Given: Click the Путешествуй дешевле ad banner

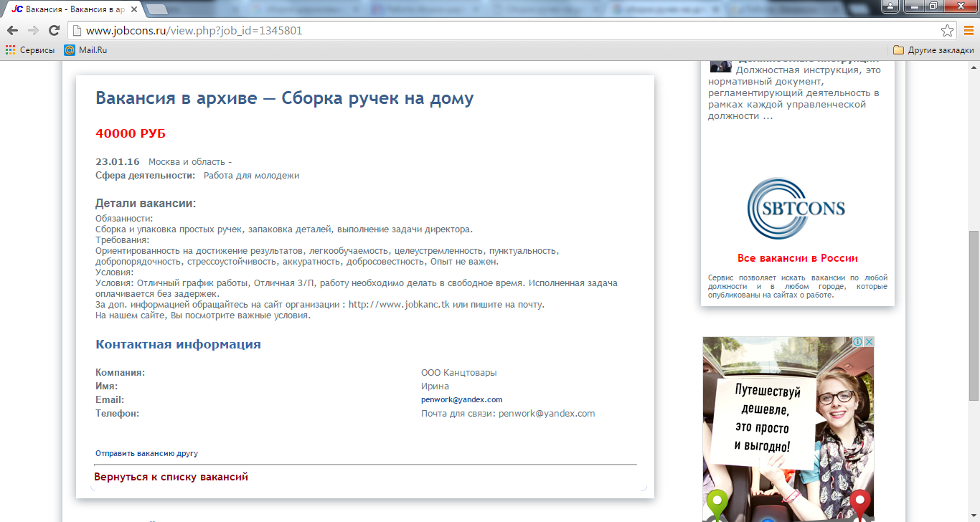Looking at the screenshot, I should (788, 429).
